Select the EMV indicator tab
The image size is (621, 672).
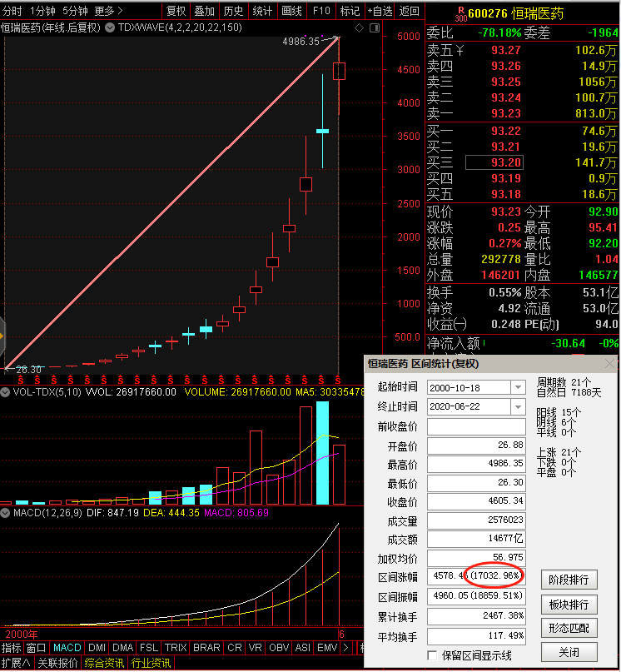327,648
